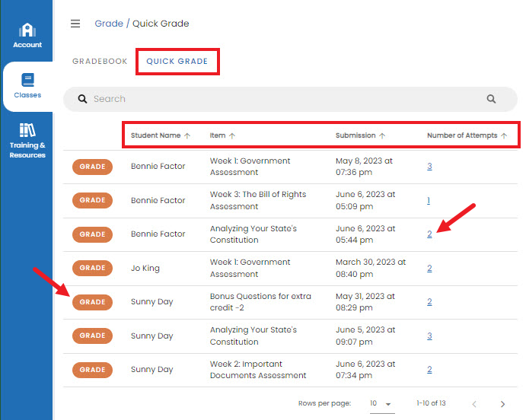Open Training & Resources sidebar icon
Screen dimensions: 526x420
(27, 140)
